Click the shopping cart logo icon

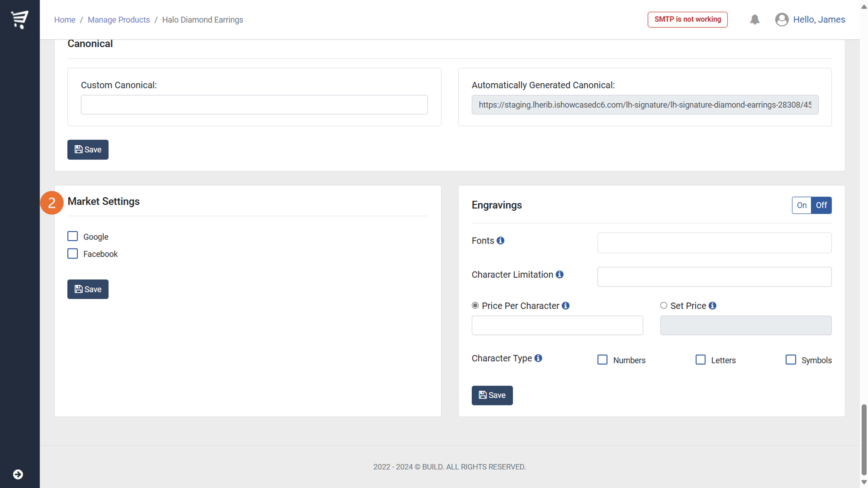pos(20,20)
